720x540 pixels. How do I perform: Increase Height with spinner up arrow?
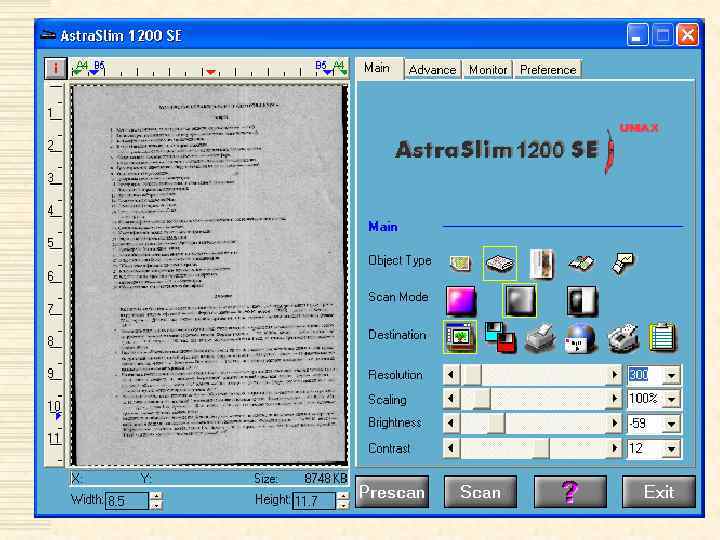[x=343, y=496]
